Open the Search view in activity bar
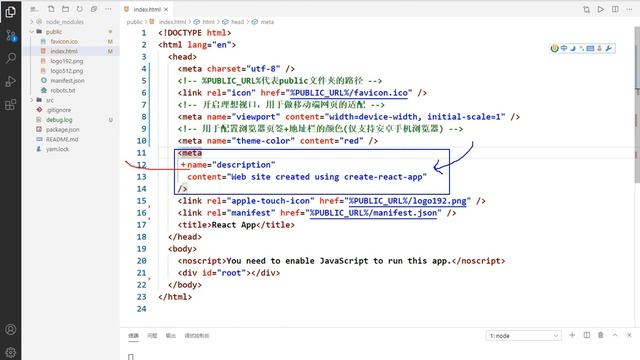 (11, 58)
